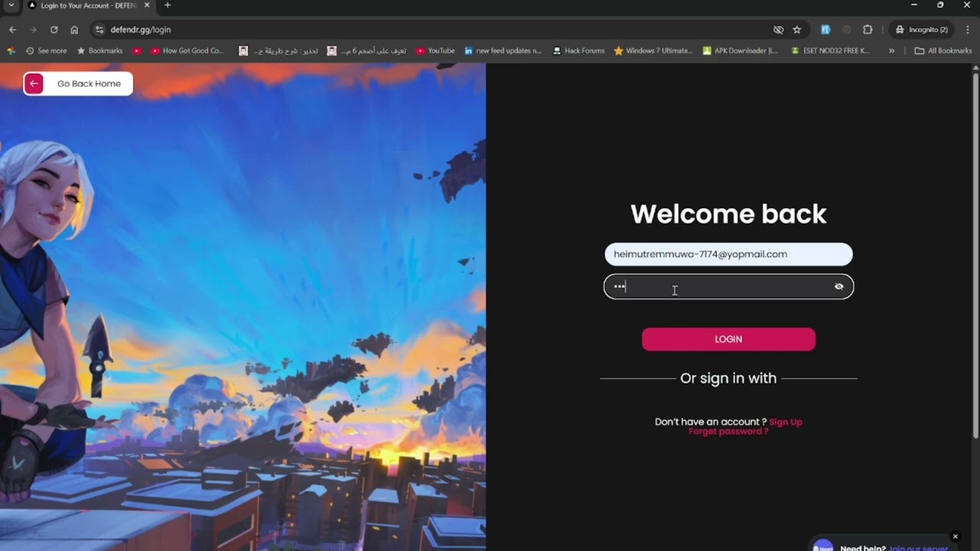Viewport: 980px width, 551px height.
Task: Click the Welcome back heading
Action: (x=728, y=214)
